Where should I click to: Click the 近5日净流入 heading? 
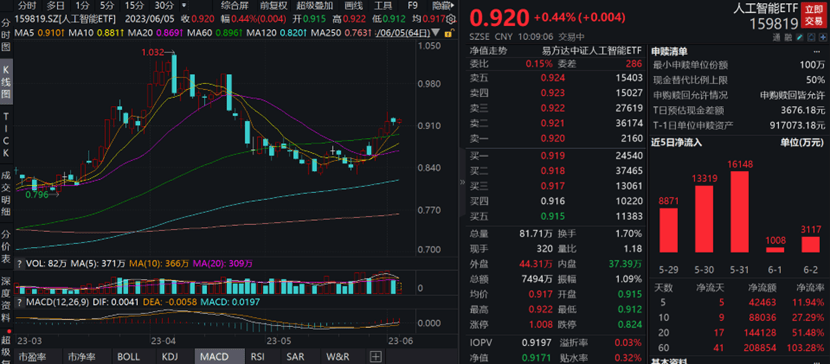pos(676,142)
